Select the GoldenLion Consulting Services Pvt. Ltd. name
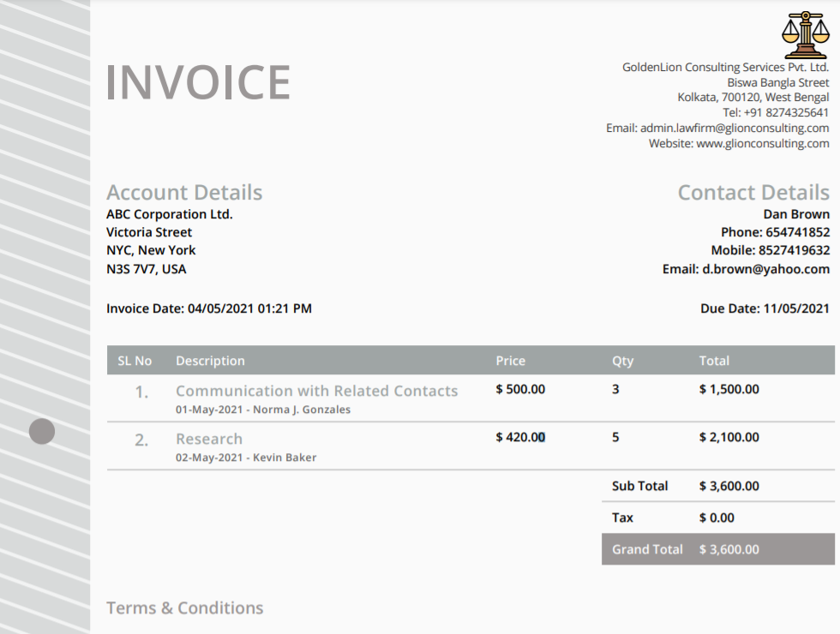The image size is (840, 634). [x=725, y=68]
